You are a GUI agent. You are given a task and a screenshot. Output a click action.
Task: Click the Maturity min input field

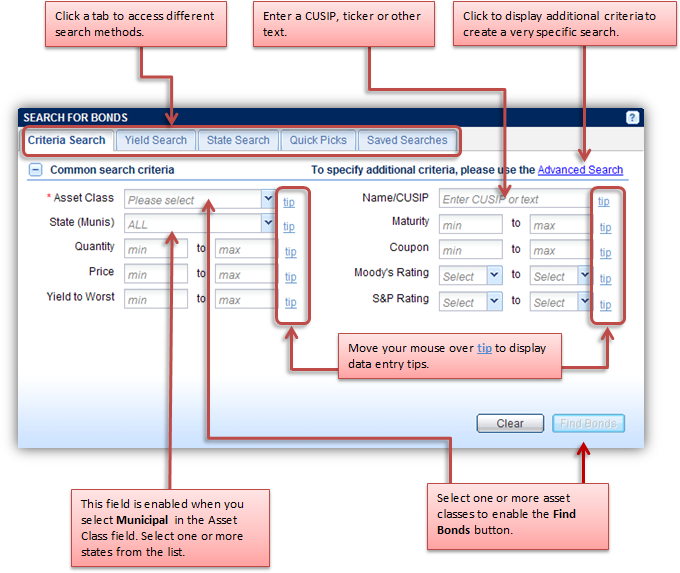(x=470, y=225)
